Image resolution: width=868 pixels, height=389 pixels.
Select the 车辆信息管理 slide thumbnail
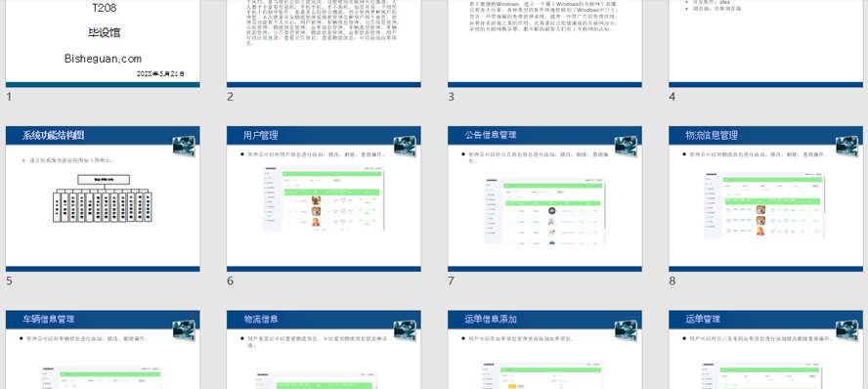(x=103, y=350)
